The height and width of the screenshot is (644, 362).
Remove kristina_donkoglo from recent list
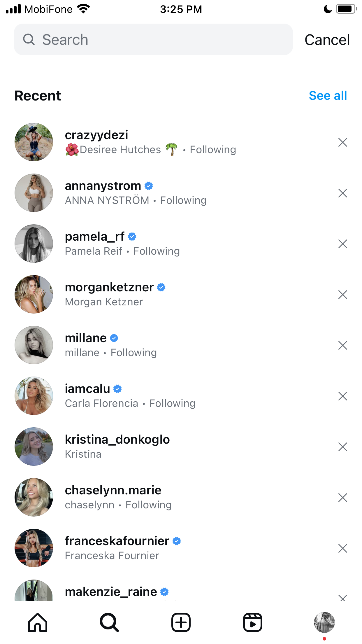pyautogui.click(x=343, y=447)
